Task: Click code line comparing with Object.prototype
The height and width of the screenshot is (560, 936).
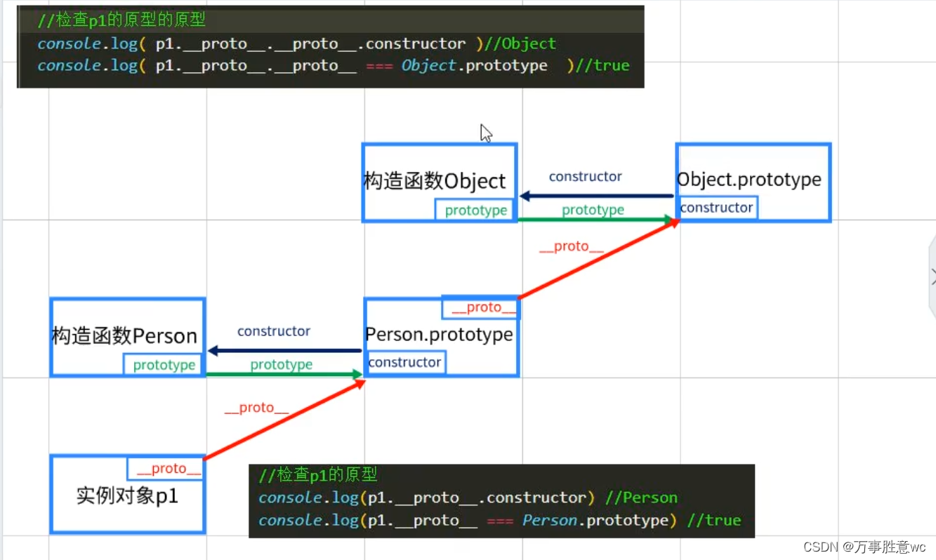Action: (x=334, y=65)
